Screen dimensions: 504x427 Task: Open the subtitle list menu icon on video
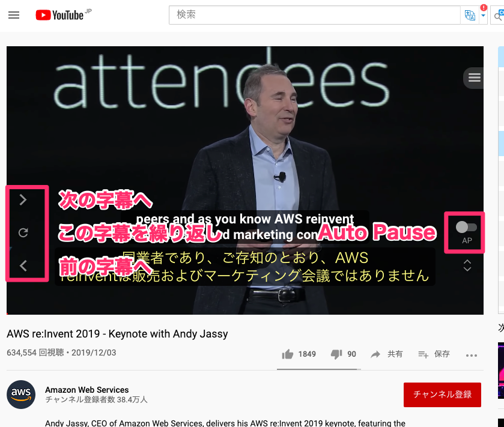coord(474,77)
